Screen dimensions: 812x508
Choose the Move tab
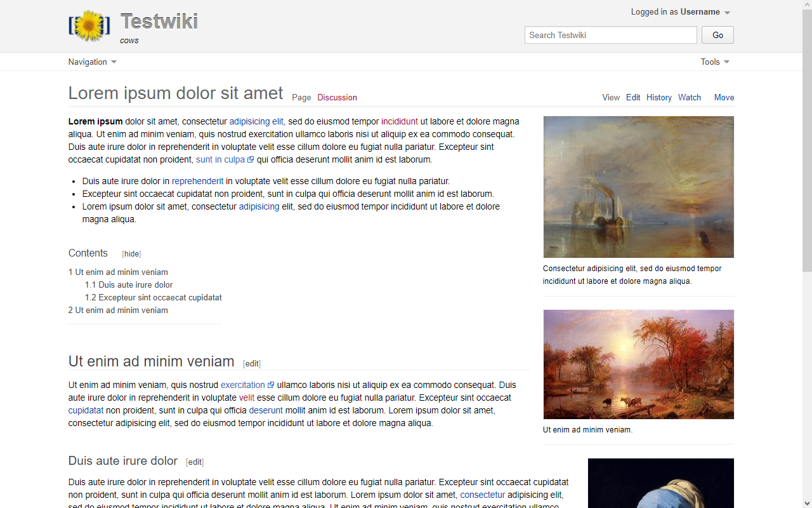[x=724, y=97]
